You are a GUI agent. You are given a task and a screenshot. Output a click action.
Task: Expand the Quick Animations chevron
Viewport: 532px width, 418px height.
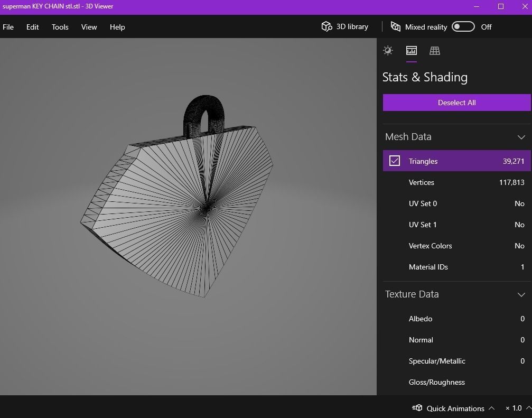[x=491, y=408]
